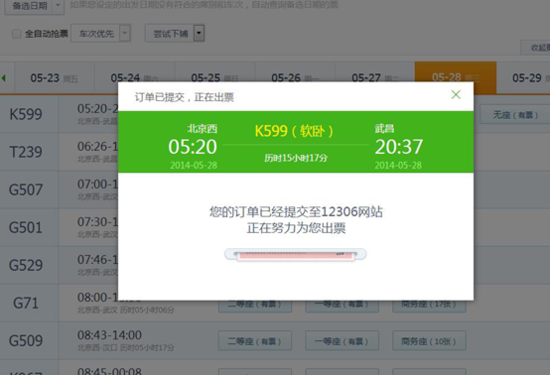Click the 您的订单已经提交至12306网站 message
This screenshot has height=375, width=550.
(x=296, y=212)
